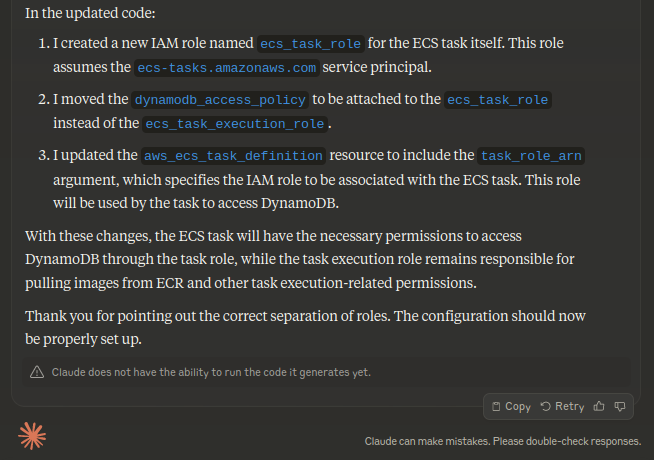654x460 pixels.
Task: Click the 'In the updated code:' heading text
Action: coord(90,13)
